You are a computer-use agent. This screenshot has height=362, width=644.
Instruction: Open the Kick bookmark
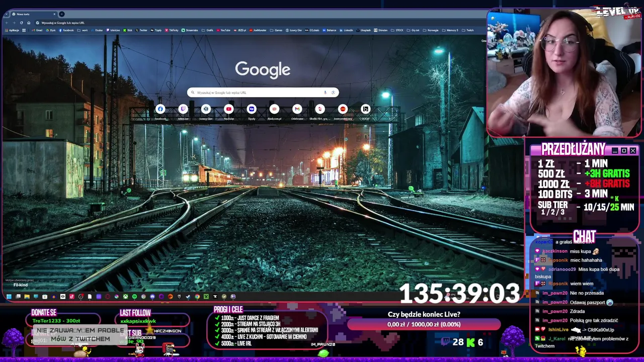(x=128, y=30)
